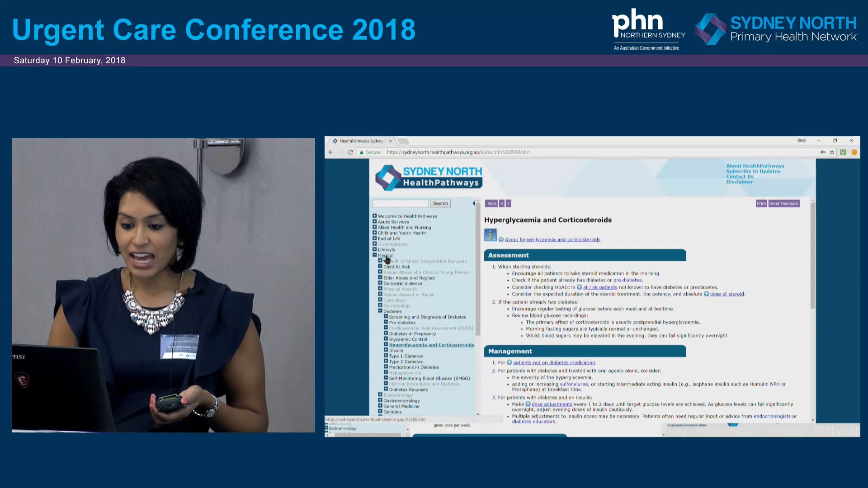Bookmark the page with the star icon

[x=833, y=152]
